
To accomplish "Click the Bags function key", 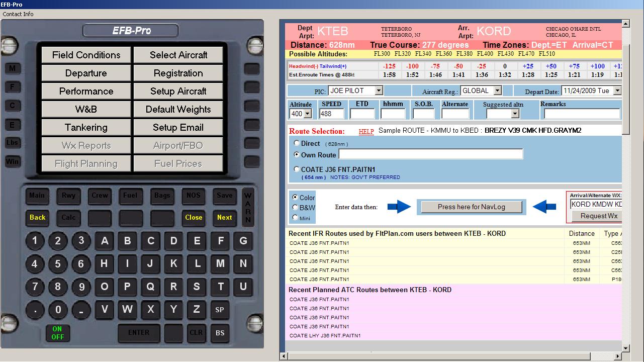I will click(162, 196).
